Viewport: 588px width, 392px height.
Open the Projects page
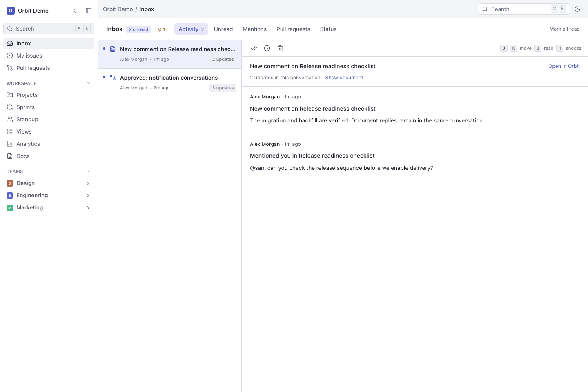[x=49, y=95]
